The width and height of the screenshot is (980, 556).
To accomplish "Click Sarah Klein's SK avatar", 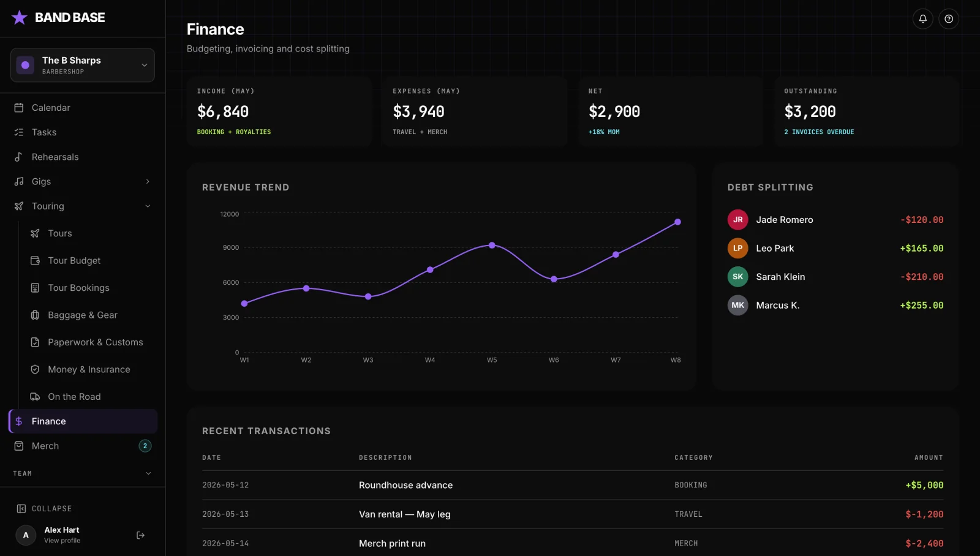I will click(737, 277).
